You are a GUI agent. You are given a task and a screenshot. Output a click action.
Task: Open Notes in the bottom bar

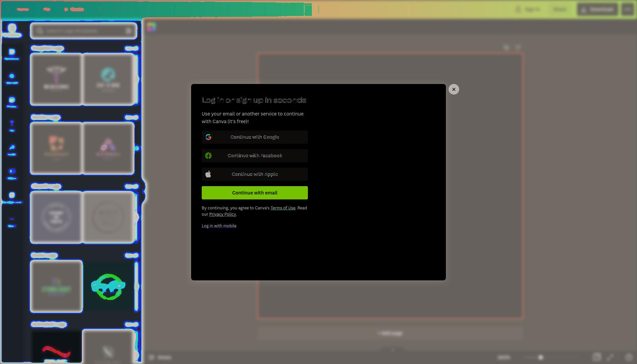[160, 357]
